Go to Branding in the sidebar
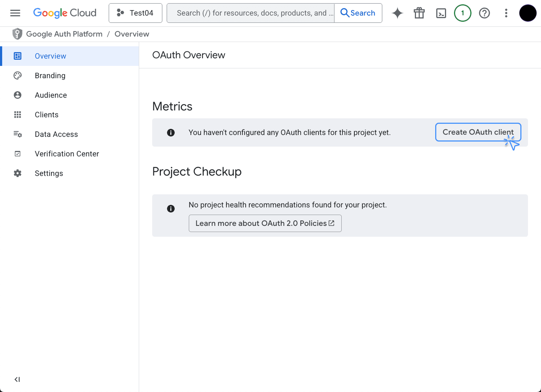The height and width of the screenshot is (392, 541). [x=50, y=76]
